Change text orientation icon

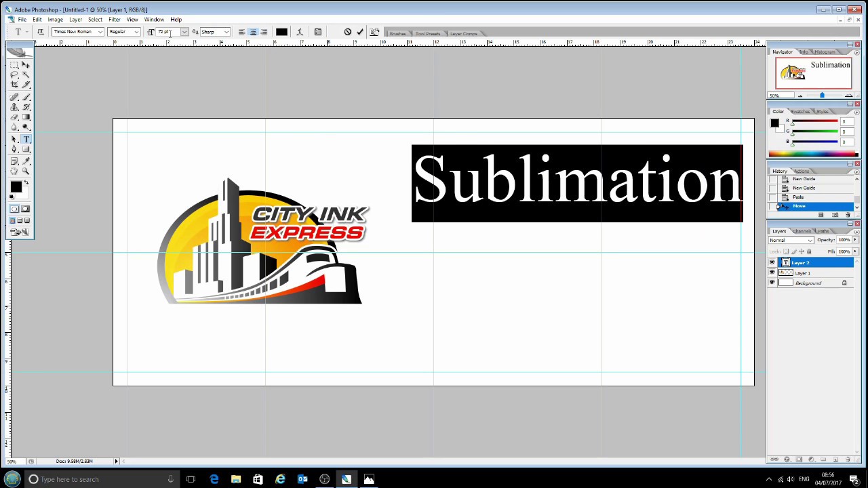pyautogui.click(x=41, y=32)
